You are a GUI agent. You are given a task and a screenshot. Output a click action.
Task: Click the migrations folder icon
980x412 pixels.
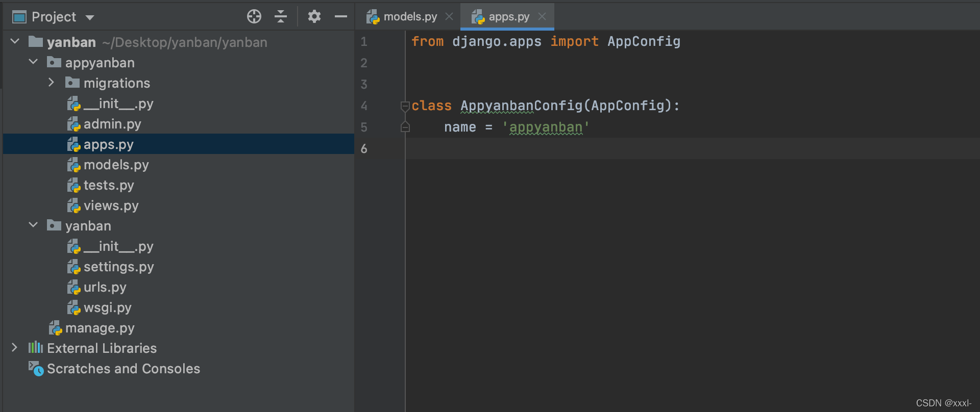pyautogui.click(x=72, y=82)
